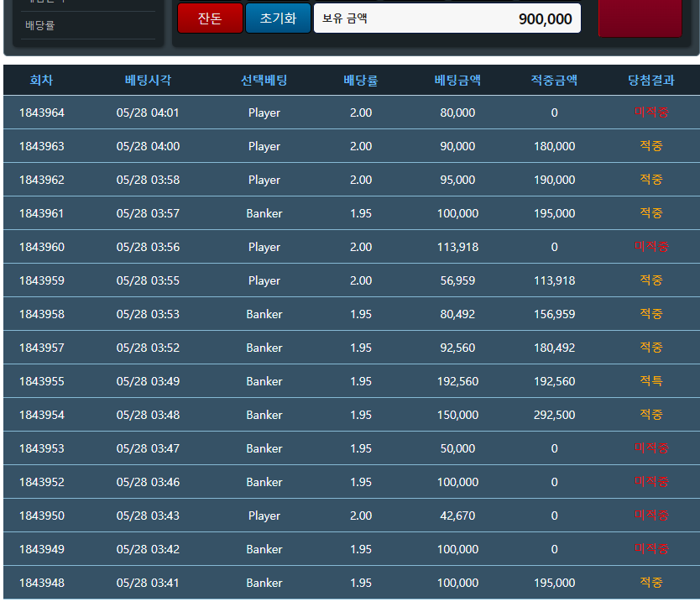The image size is (700, 602).
Task: Click bet time 05/28 03:58
Action: pyautogui.click(x=148, y=180)
